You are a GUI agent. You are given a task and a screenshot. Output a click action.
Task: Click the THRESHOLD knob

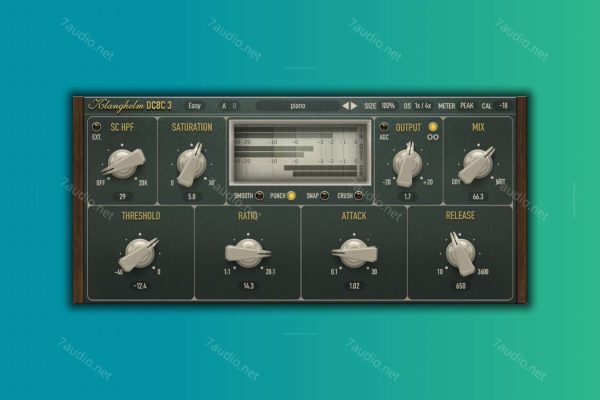click(140, 253)
